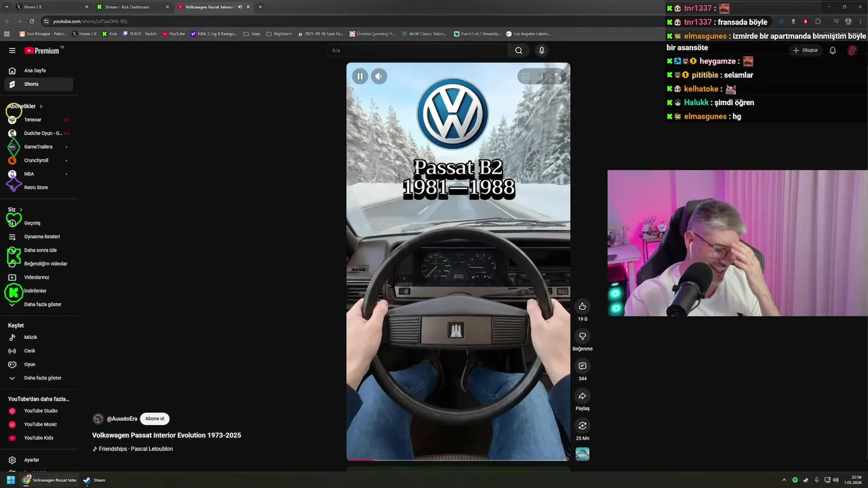This screenshot has height=488, width=868.
Task: Expand the Abonelikler section
Action: pyautogui.click(x=25, y=106)
